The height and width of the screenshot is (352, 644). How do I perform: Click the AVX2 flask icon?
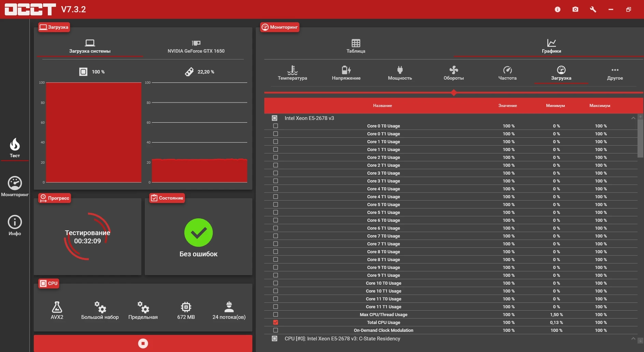[x=57, y=307]
